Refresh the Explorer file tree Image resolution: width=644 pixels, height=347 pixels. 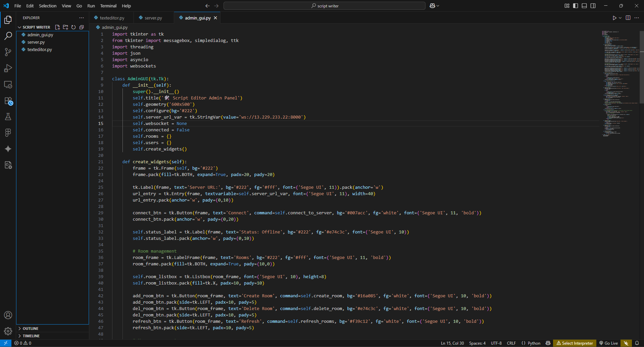[73, 27]
